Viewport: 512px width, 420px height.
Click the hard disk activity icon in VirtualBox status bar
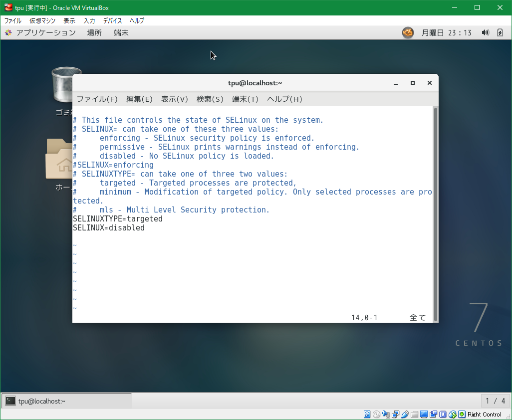367,415
